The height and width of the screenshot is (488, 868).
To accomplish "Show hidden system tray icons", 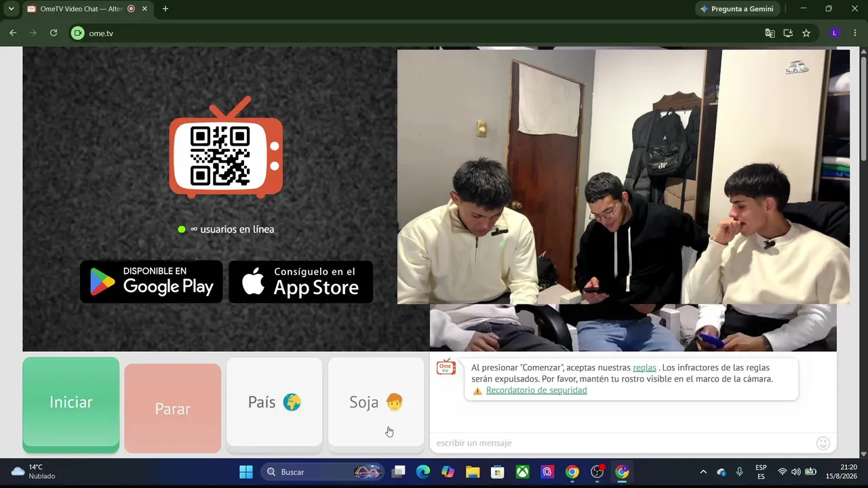I will 703,472.
